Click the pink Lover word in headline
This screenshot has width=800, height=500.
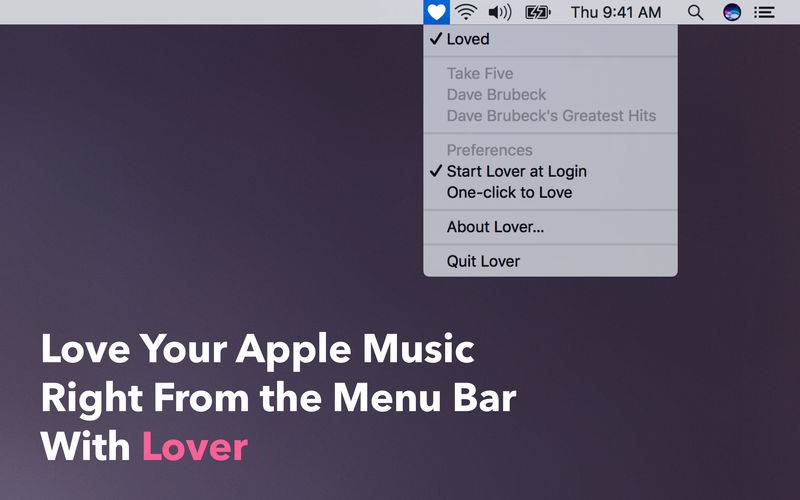coord(195,446)
